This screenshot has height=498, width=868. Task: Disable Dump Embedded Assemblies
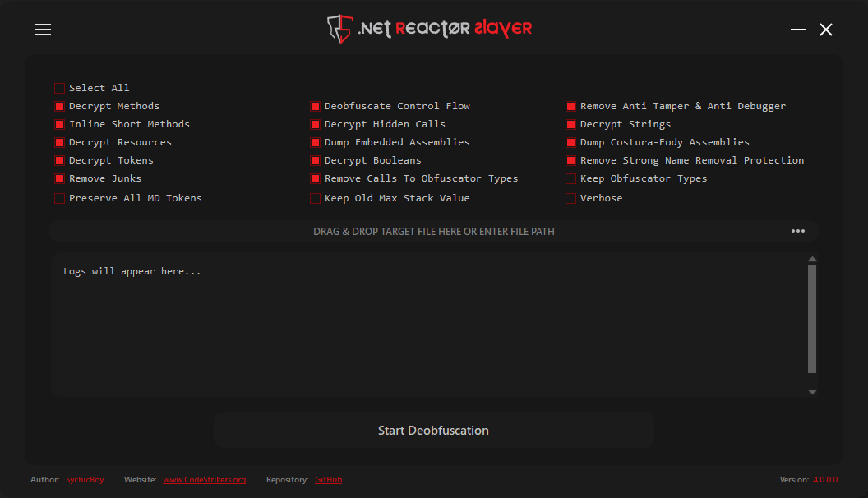click(x=315, y=143)
